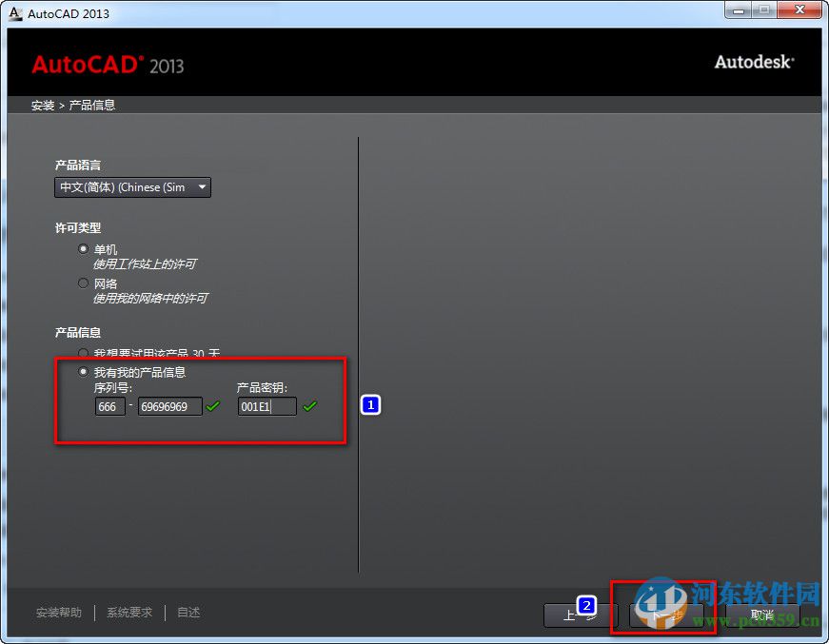Click the green checkmark beside the serial number
This screenshot has width=829, height=644.
click(212, 406)
